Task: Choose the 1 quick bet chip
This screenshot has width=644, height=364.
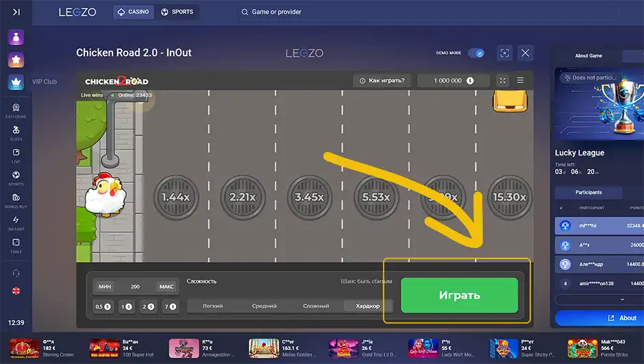Action: pos(126,306)
